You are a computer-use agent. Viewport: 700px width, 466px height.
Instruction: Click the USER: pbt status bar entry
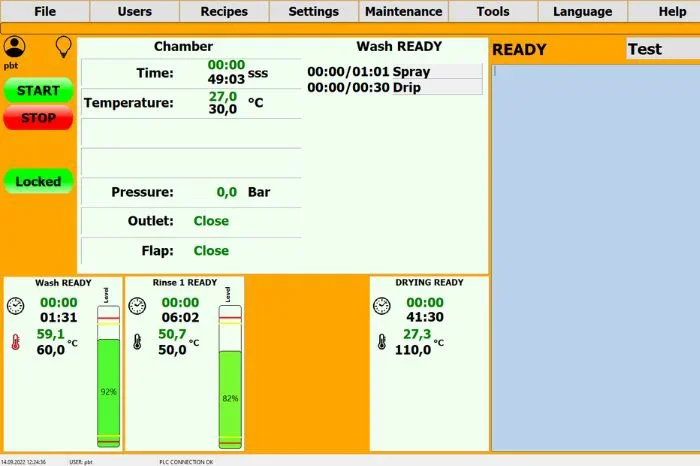click(x=81, y=462)
